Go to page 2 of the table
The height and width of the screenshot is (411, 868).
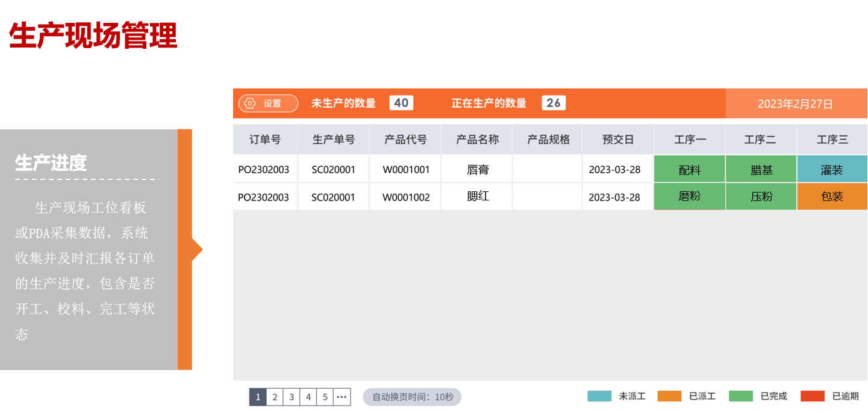(x=275, y=397)
